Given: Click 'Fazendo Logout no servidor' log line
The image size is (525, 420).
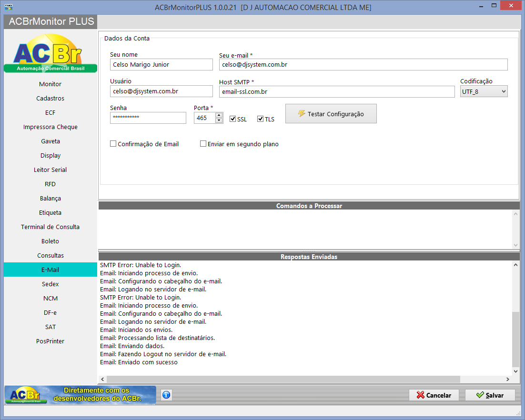Looking at the screenshot, I should tap(163, 354).
